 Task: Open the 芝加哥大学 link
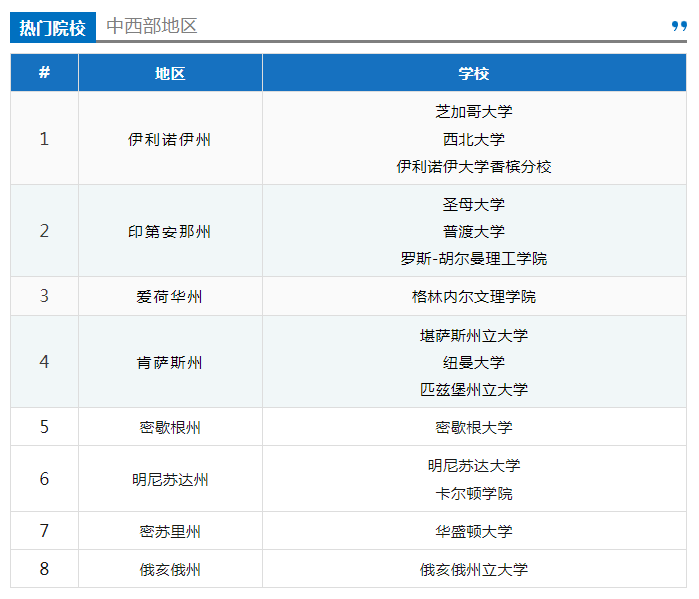pyautogui.click(x=474, y=111)
